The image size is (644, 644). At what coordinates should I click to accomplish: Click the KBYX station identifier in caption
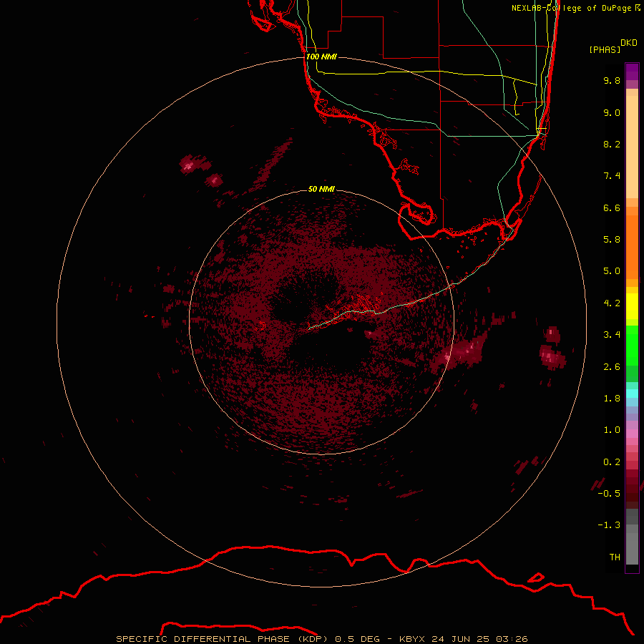click(413, 639)
